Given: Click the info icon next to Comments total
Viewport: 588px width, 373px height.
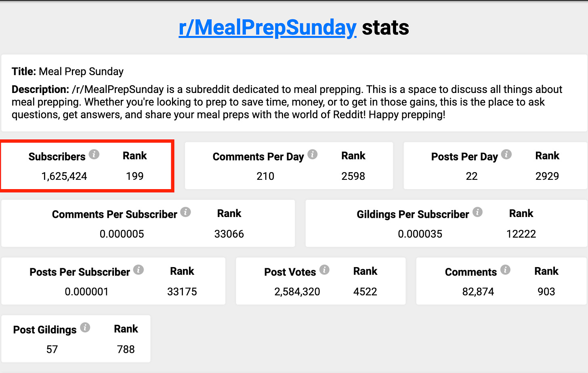Looking at the screenshot, I should (505, 270).
